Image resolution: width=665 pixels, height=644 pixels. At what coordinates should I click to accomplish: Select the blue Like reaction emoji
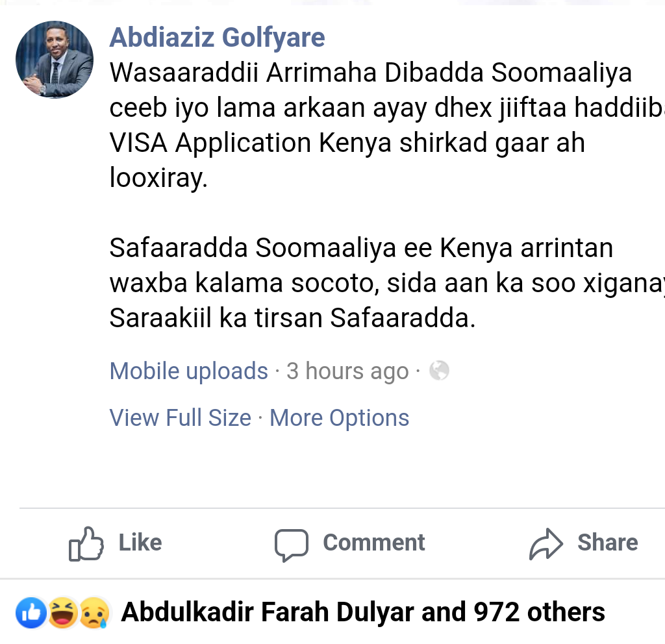click(32, 613)
